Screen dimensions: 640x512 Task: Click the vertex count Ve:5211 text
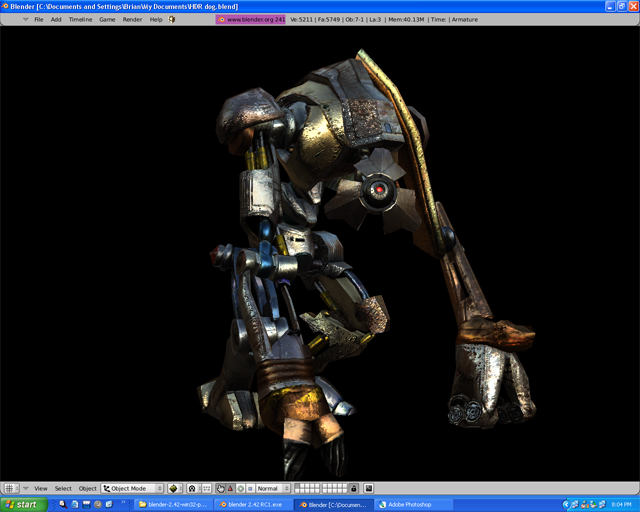301,19
